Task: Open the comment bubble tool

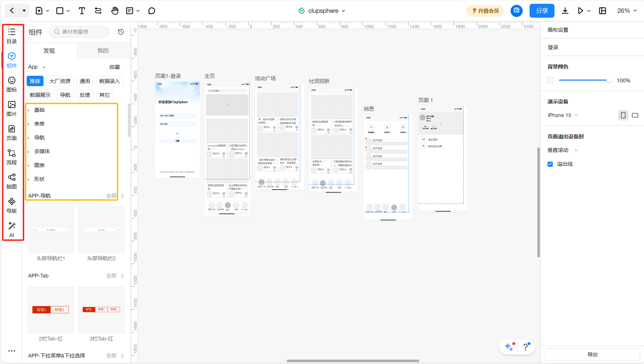Action: point(151,11)
